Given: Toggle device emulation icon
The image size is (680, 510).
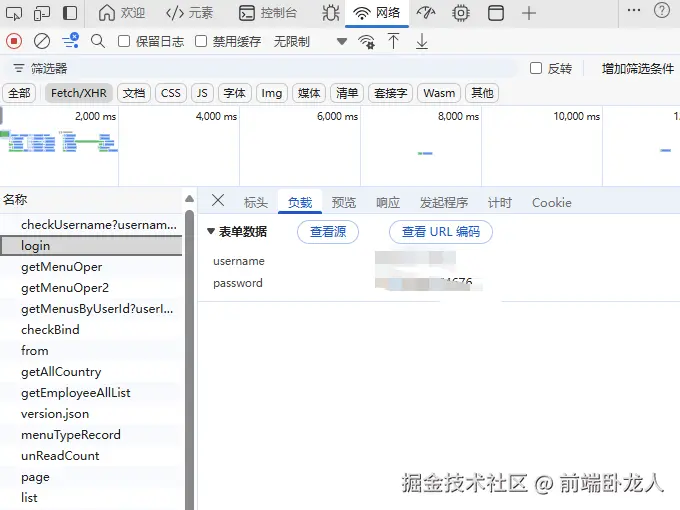Looking at the screenshot, I should [x=42, y=13].
